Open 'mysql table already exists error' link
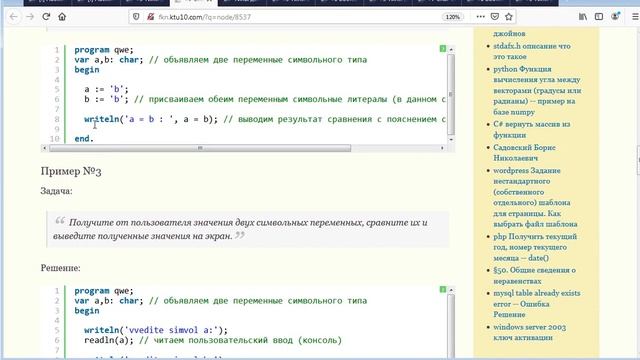Image resolution: width=640 pixels, height=360 pixels. [x=536, y=304]
